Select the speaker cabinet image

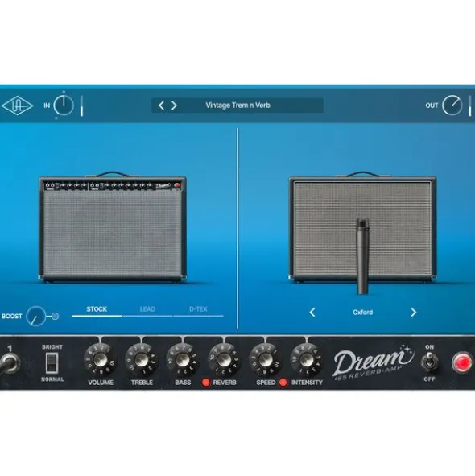click(363, 227)
